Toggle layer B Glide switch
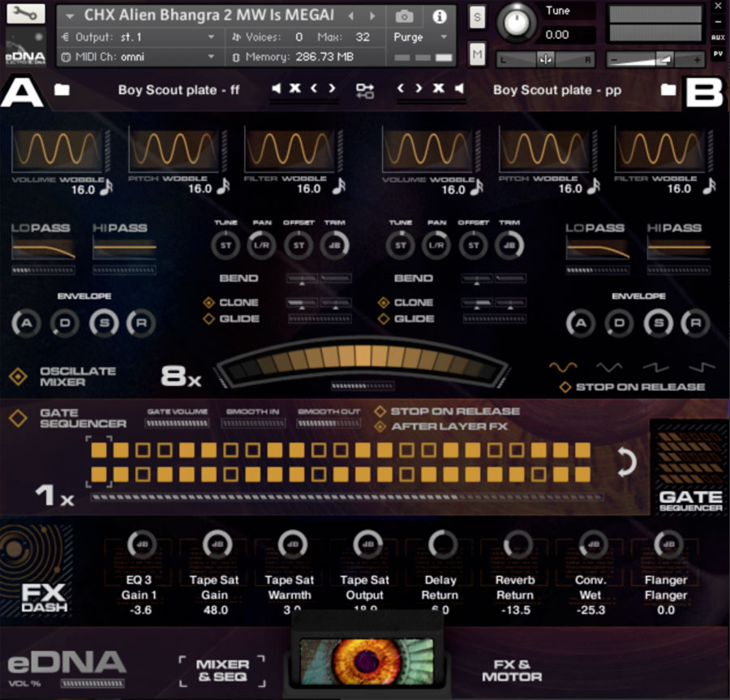 383,319
